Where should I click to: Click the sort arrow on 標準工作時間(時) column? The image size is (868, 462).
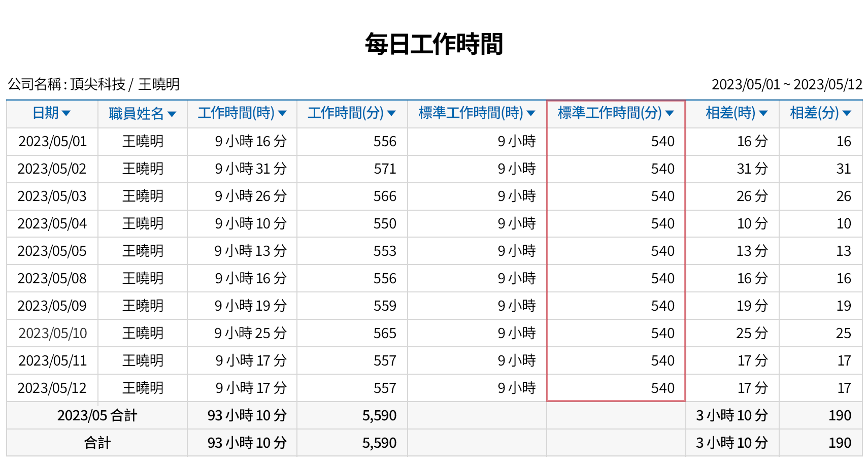pyautogui.click(x=531, y=114)
